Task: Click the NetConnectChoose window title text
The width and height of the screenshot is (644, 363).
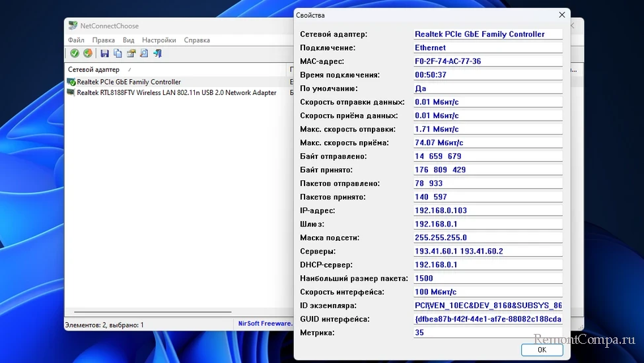Action: tap(109, 26)
